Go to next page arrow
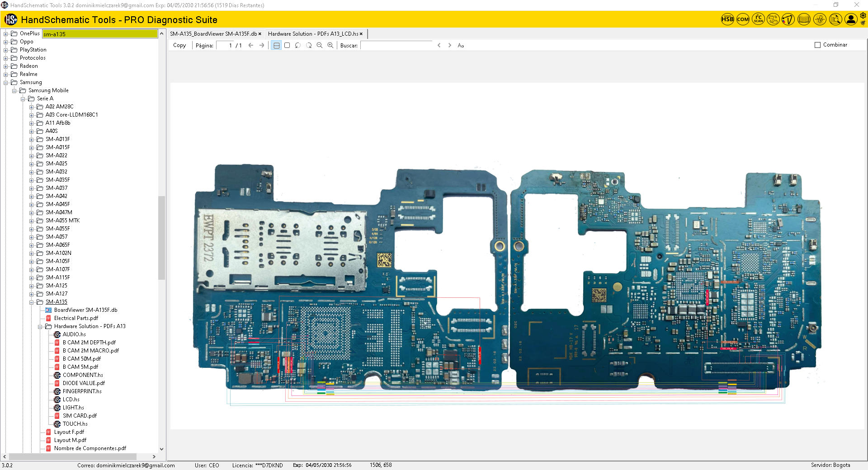The width and height of the screenshot is (868, 470). pos(262,45)
